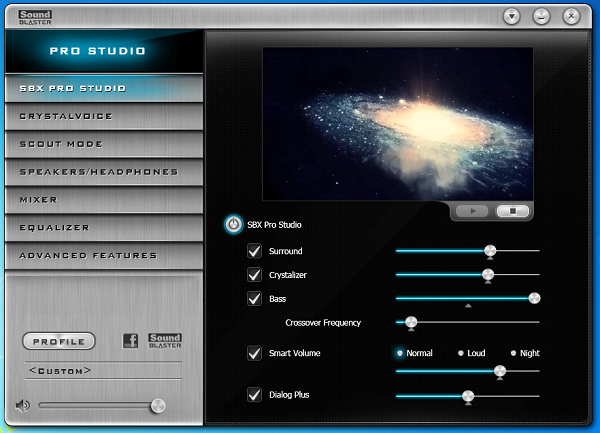The width and height of the screenshot is (600, 433).
Task: Click the Sound Blaster logo beside Facebook icon
Action: pos(165,340)
